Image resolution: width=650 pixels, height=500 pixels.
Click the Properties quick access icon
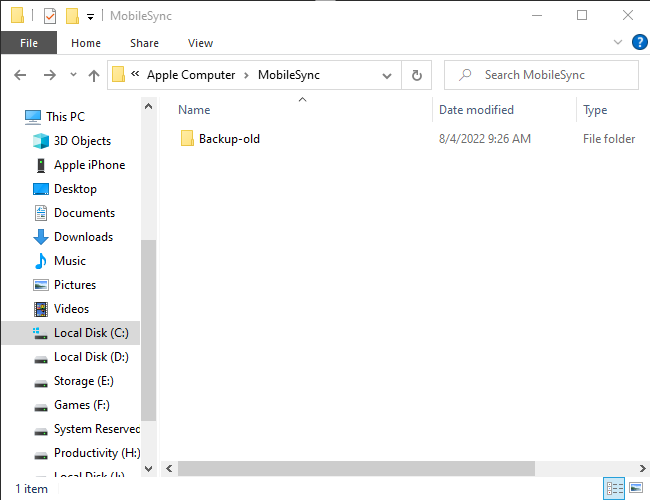(x=50, y=16)
